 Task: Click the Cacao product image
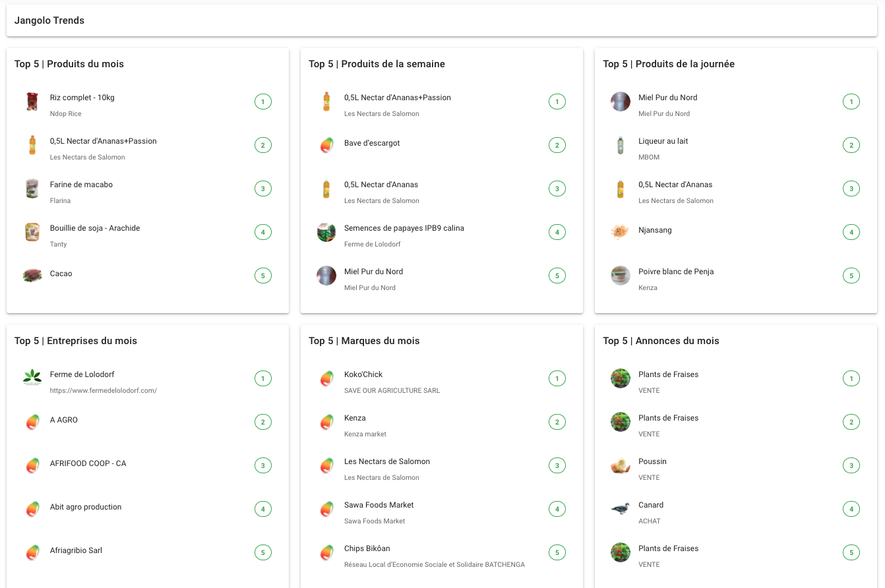coord(32,276)
